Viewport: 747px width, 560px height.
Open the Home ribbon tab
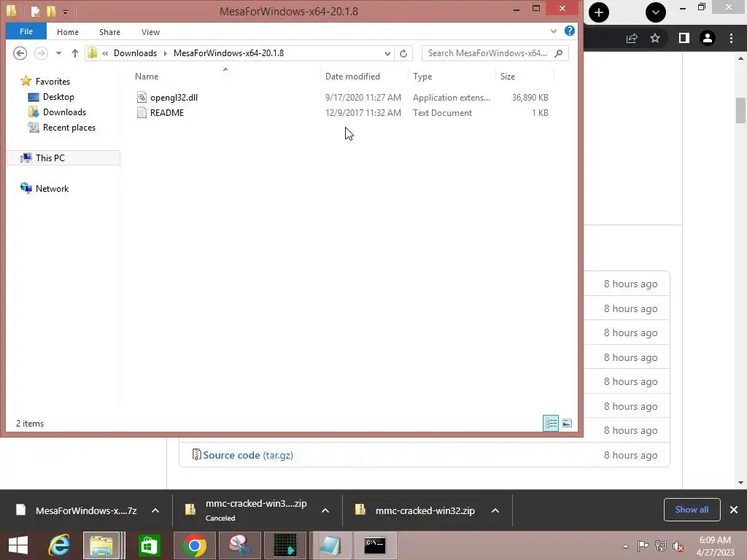(x=68, y=32)
